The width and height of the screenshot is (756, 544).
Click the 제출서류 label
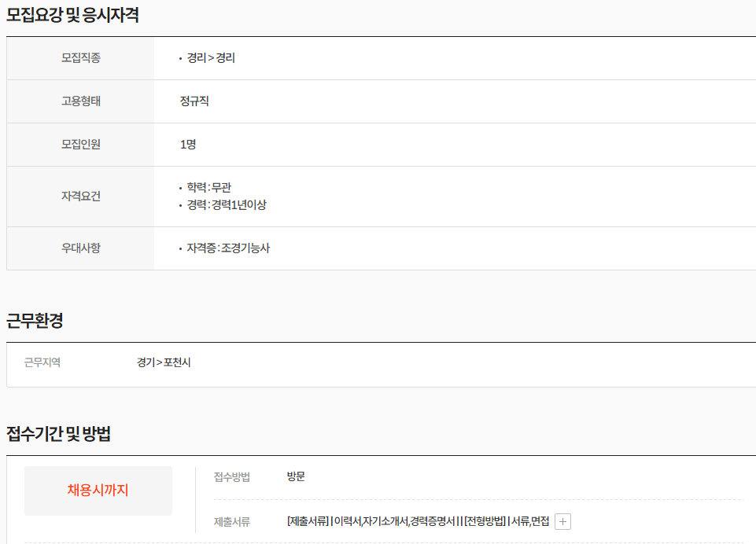click(232, 522)
